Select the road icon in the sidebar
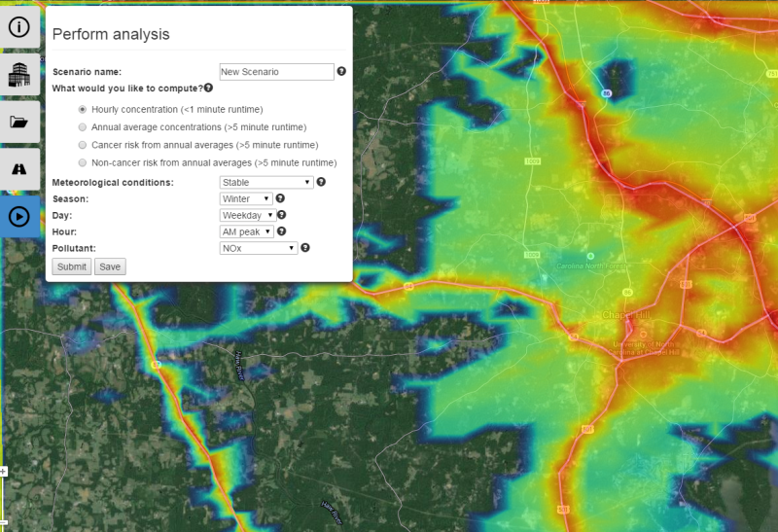778x532 pixels. [x=19, y=169]
